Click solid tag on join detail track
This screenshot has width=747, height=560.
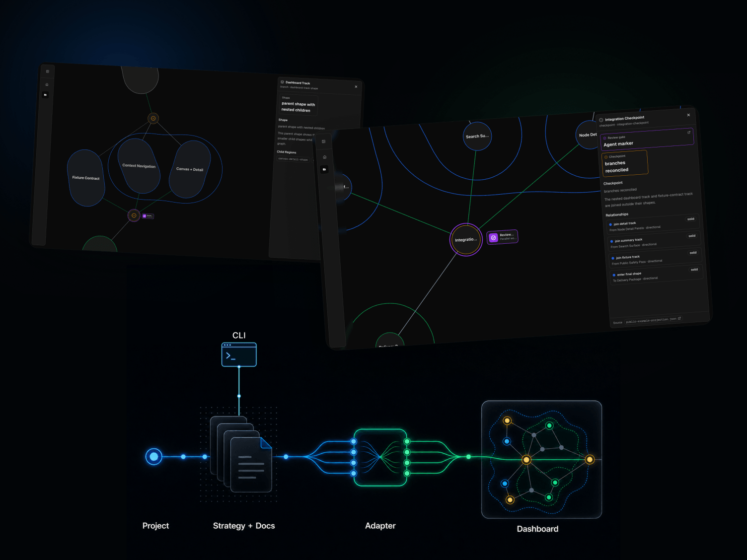691,219
